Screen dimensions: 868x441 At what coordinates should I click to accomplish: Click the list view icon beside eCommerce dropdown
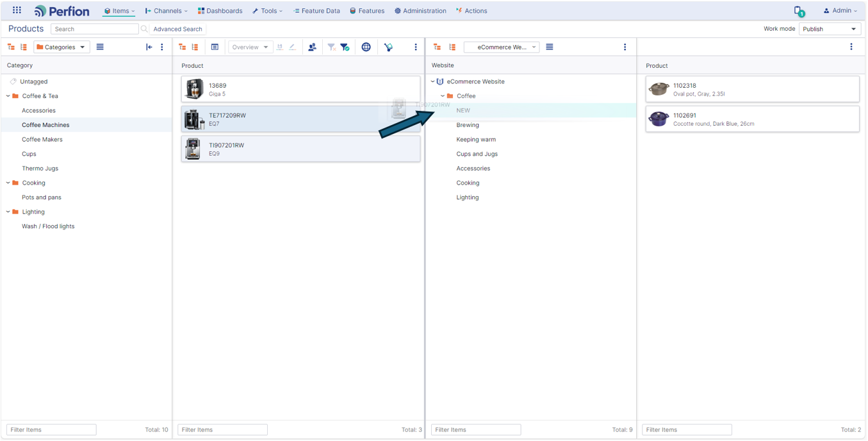550,47
